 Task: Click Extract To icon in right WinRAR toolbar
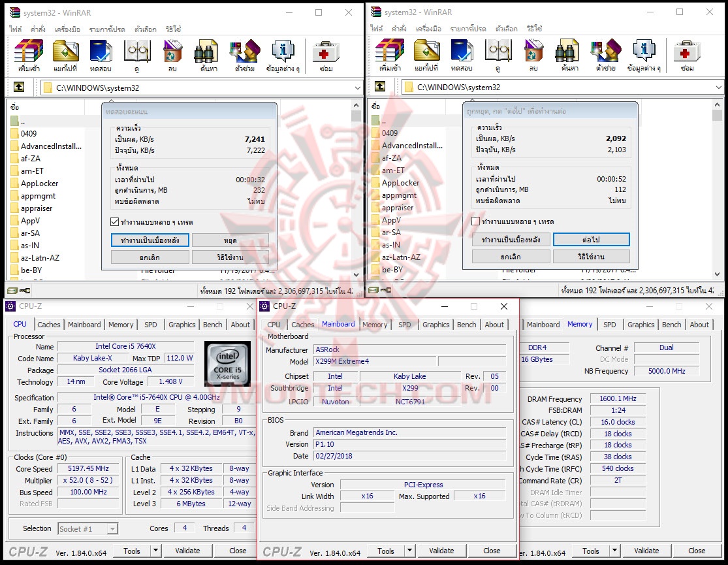point(426,56)
